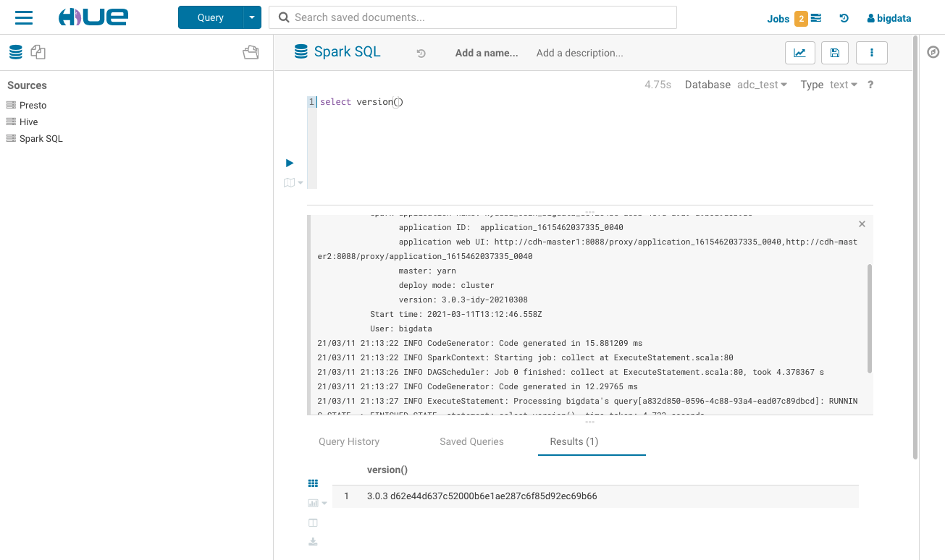Open the chart dashboard button
Image resolution: width=945 pixels, height=560 pixels.
800,53
